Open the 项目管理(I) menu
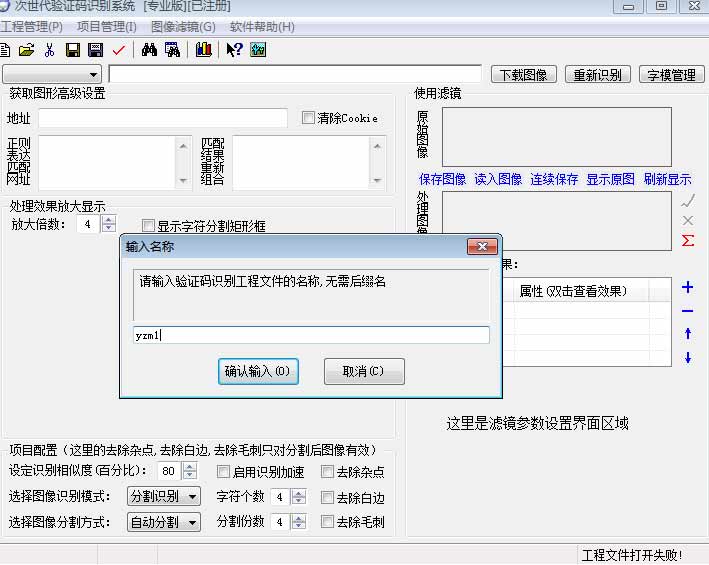 tap(107, 26)
